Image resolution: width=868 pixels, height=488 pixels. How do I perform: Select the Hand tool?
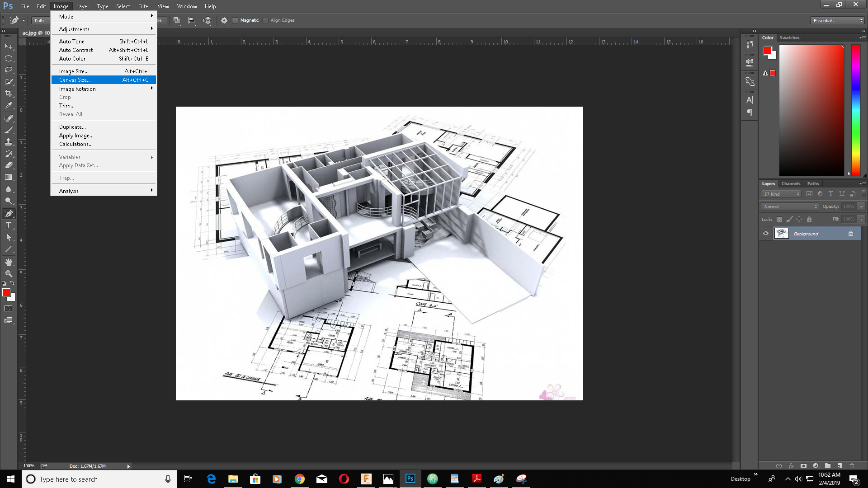tap(9, 262)
